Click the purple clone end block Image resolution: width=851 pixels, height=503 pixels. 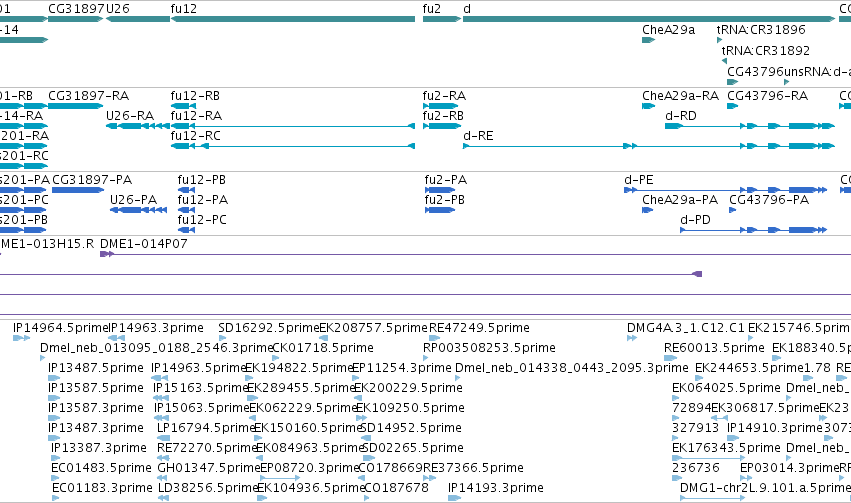tap(698, 274)
